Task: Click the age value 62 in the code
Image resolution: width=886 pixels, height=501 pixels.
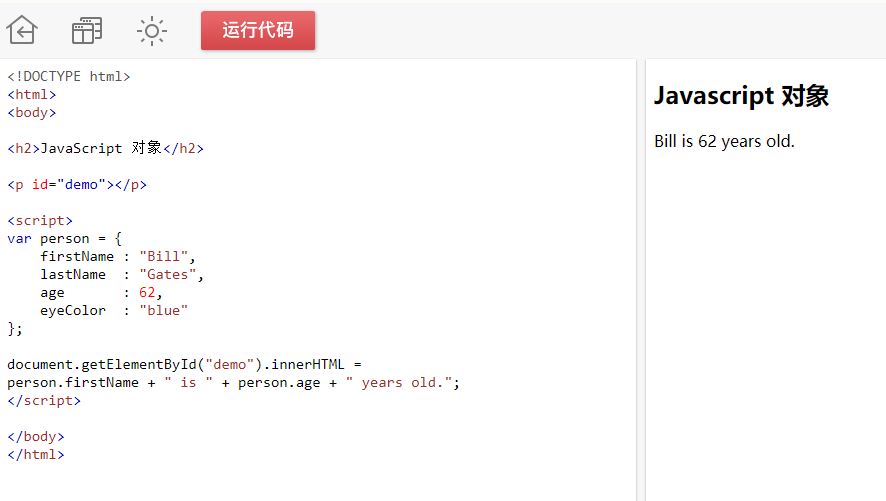Action: (147, 293)
